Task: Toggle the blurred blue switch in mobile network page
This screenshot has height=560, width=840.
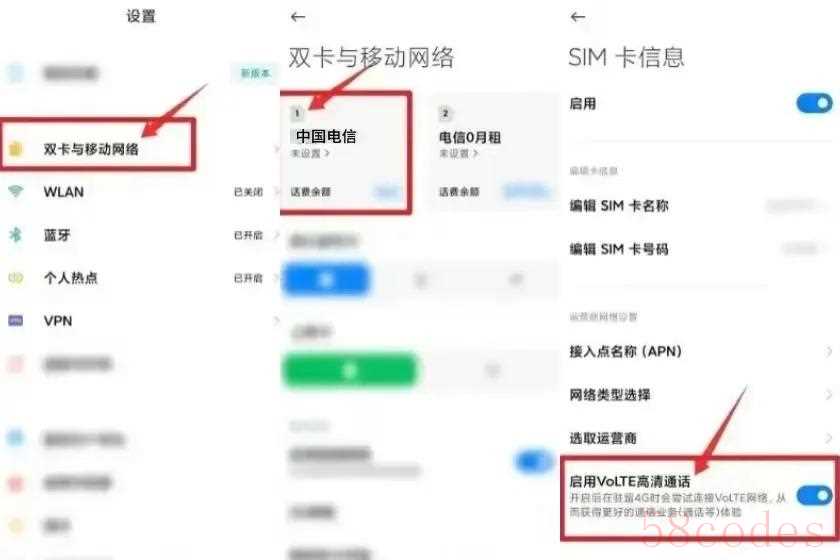Action: tap(533, 461)
